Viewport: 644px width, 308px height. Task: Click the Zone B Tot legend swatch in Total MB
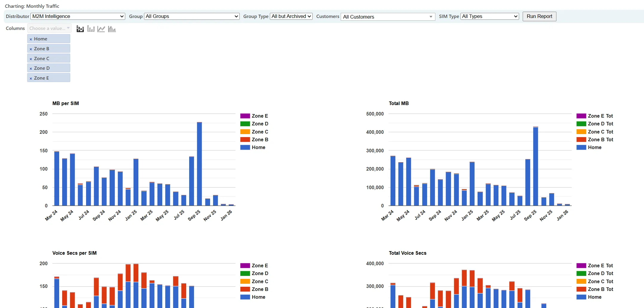pyautogui.click(x=581, y=139)
